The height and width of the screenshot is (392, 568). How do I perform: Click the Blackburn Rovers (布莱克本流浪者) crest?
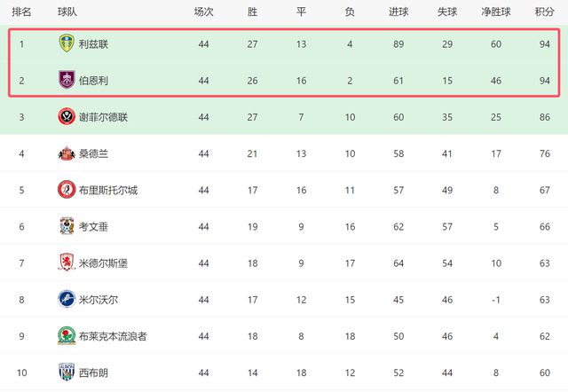click(x=66, y=336)
